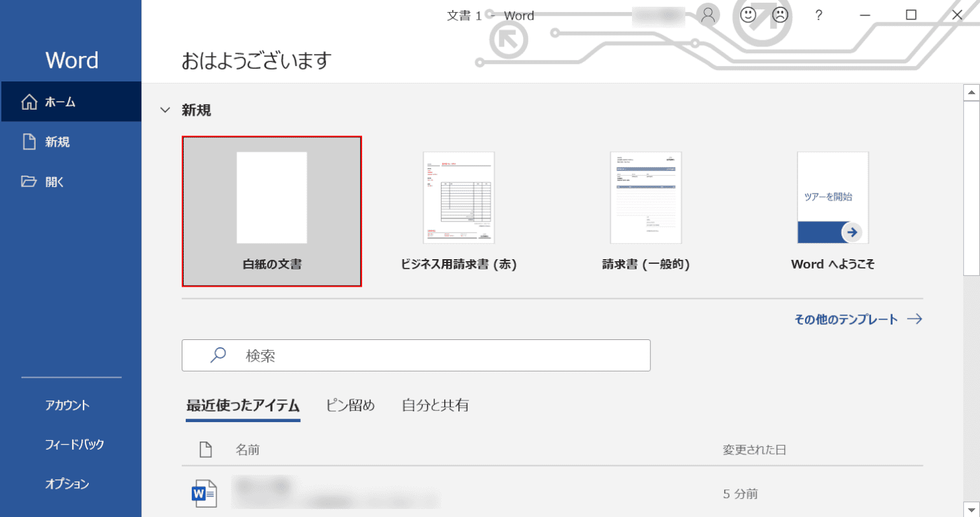
Task: Click the 5 分前 modified time
Action: pyautogui.click(x=740, y=494)
